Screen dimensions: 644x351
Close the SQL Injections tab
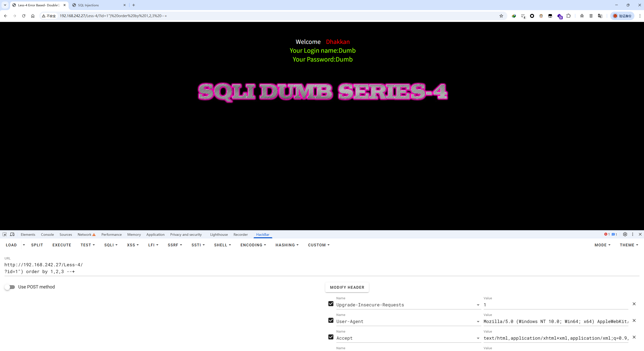[x=125, y=5]
